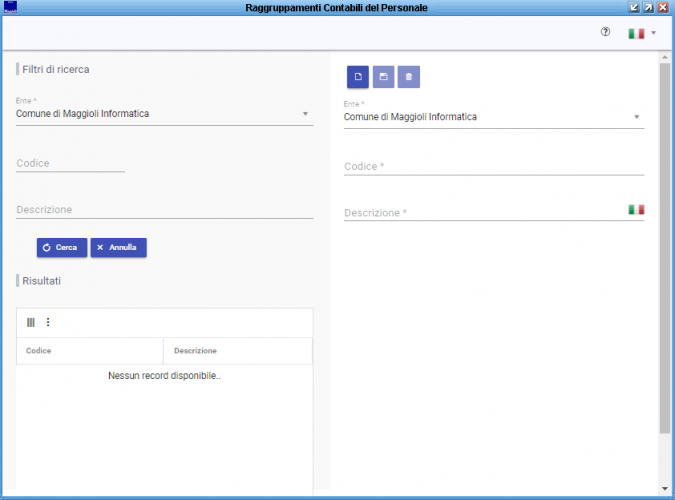Click the scrollbar down arrow
Image resolution: width=675 pixels, height=500 pixels.
[665, 488]
